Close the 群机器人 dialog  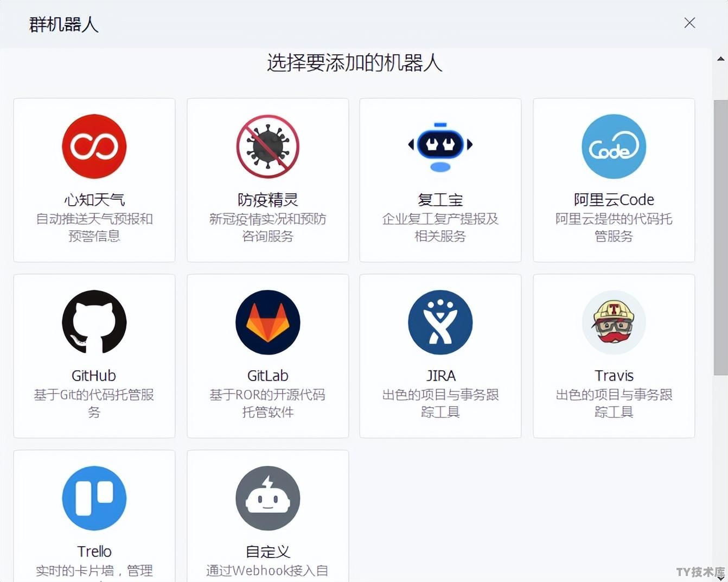coord(689,23)
